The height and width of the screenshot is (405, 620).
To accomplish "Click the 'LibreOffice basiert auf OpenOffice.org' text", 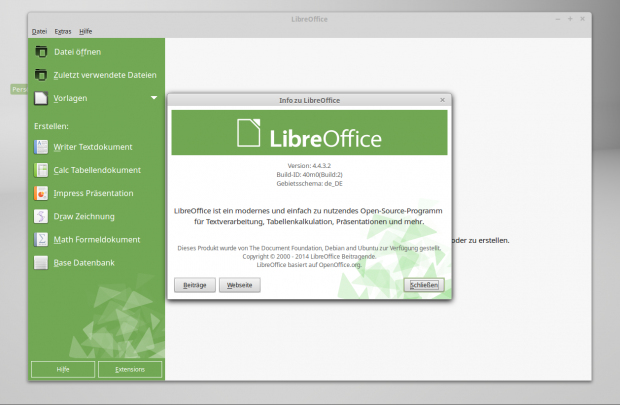I will (309, 265).
